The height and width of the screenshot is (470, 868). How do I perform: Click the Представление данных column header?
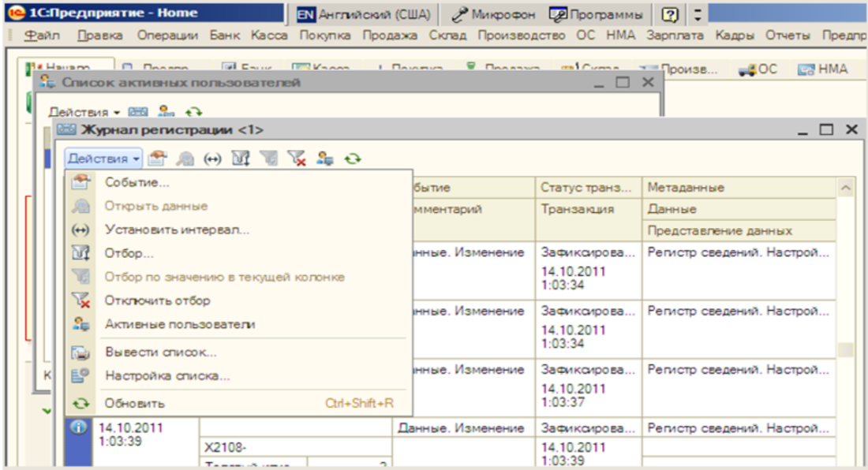coord(739,230)
